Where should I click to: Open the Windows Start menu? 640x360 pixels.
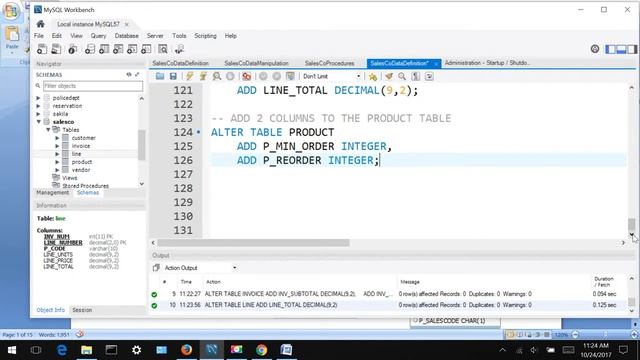pos(12,350)
